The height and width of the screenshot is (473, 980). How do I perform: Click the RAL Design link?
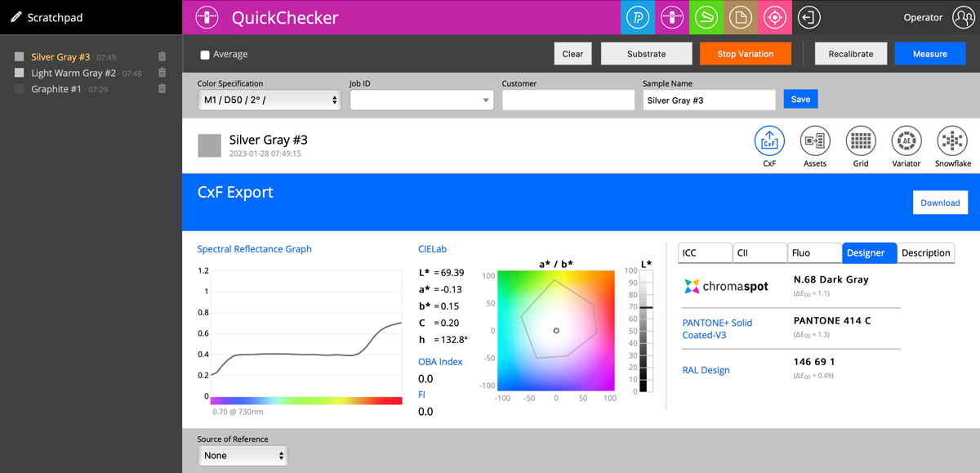706,370
